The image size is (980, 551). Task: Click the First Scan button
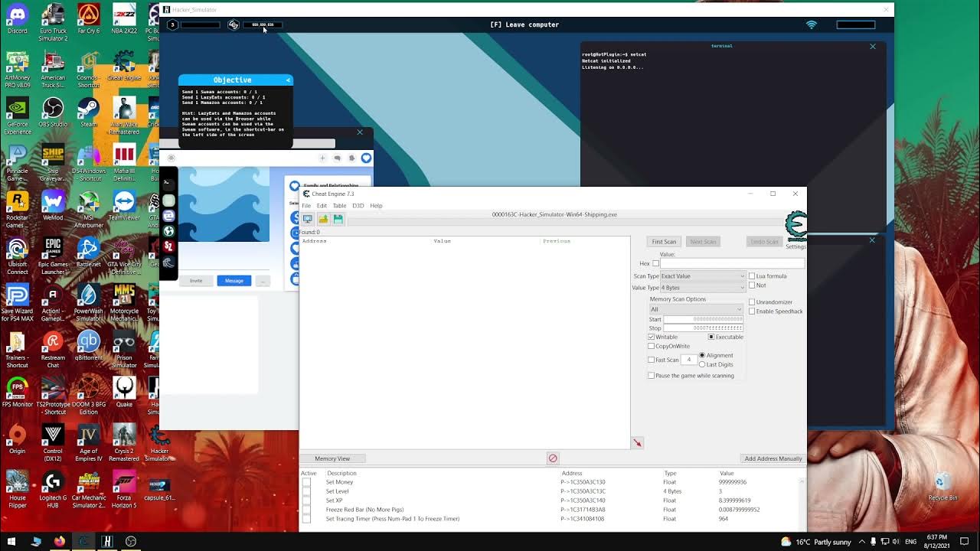point(664,241)
